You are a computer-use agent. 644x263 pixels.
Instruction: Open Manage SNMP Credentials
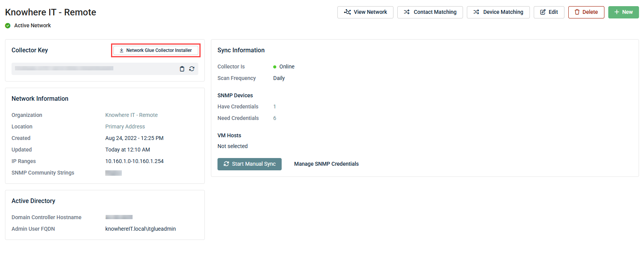tap(327, 164)
